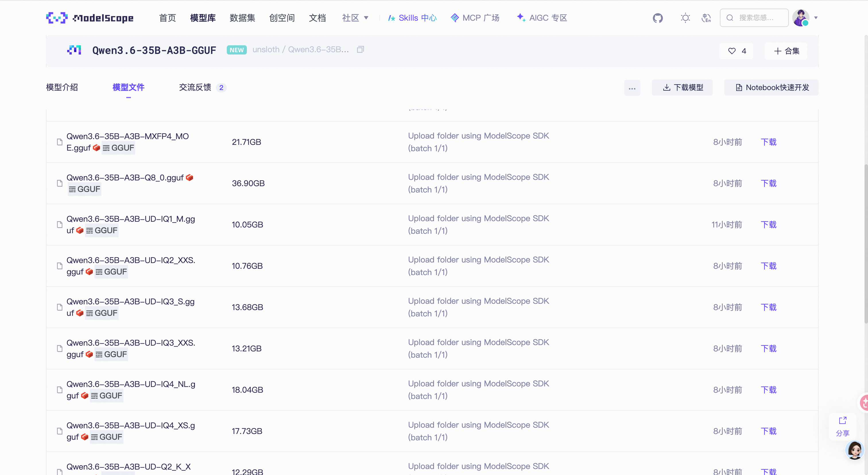This screenshot has height=475, width=868.
Task: Download the Q8_0 gguf file
Action: coord(769,184)
